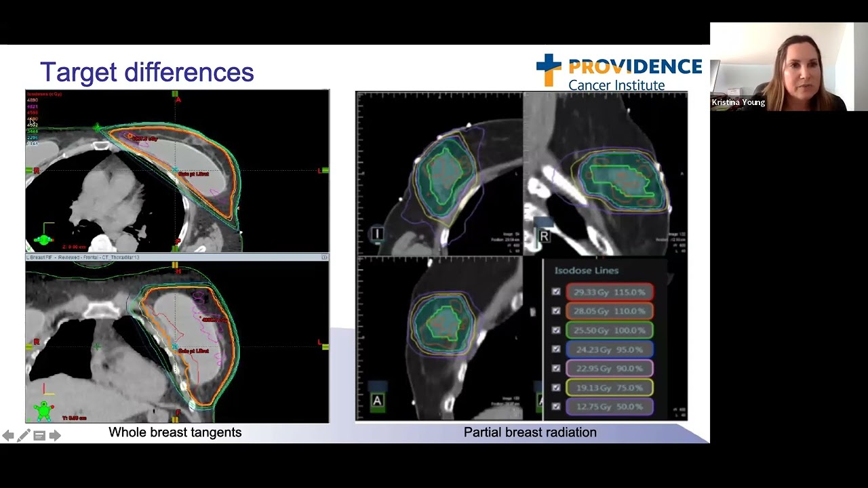
Task: Click the 'I' orientation marker icon
Action: 377,235
